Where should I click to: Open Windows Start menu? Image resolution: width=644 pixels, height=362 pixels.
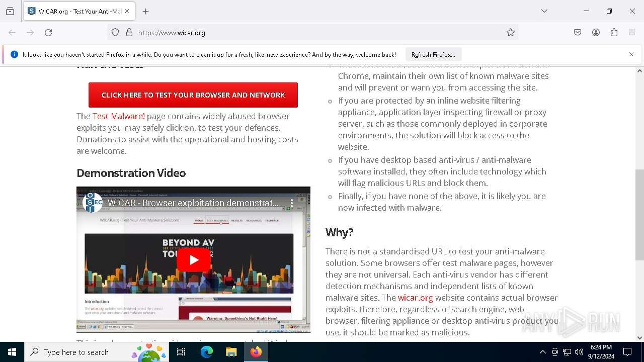(12, 352)
